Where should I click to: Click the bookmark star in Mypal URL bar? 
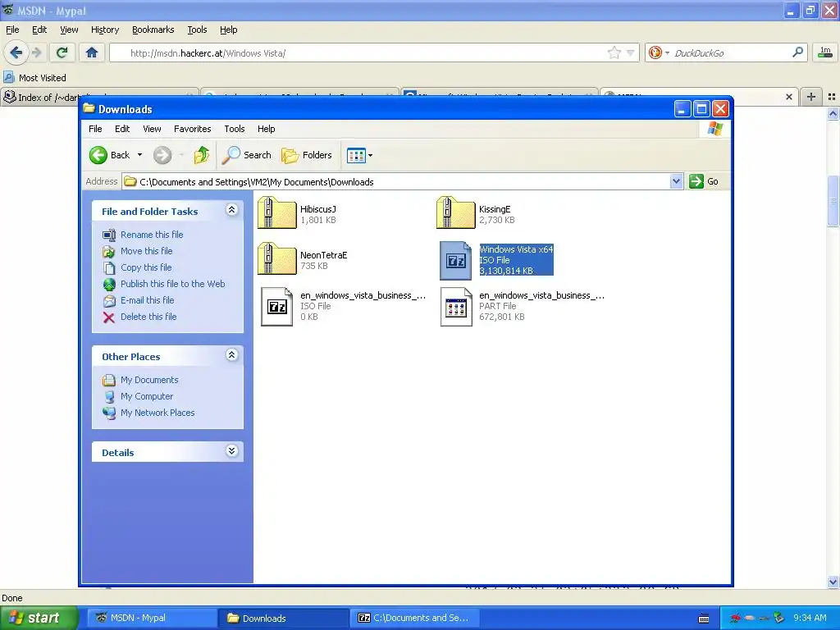click(x=614, y=52)
